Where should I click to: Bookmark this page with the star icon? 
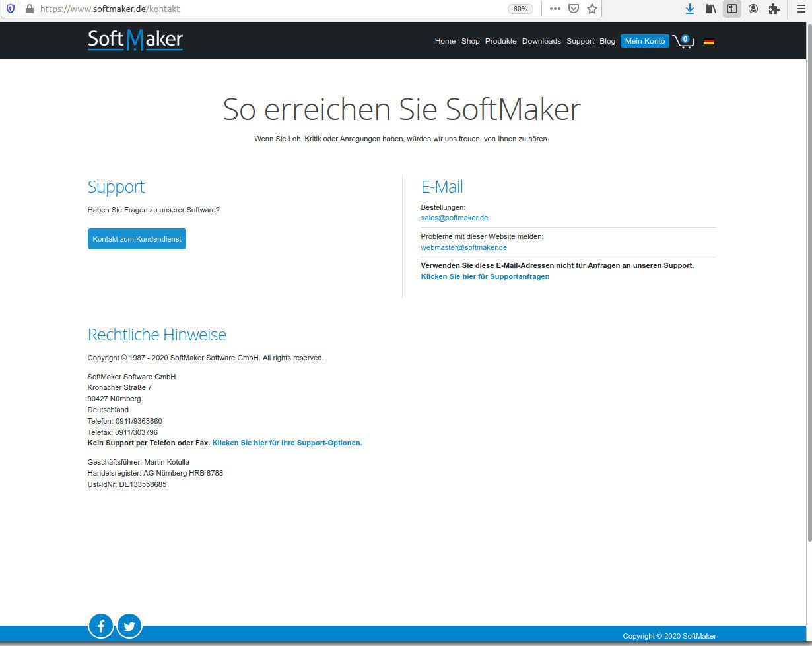tap(592, 9)
